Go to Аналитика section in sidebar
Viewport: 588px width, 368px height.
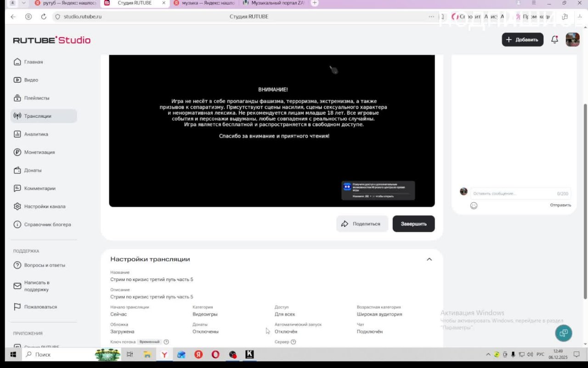(36, 134)
